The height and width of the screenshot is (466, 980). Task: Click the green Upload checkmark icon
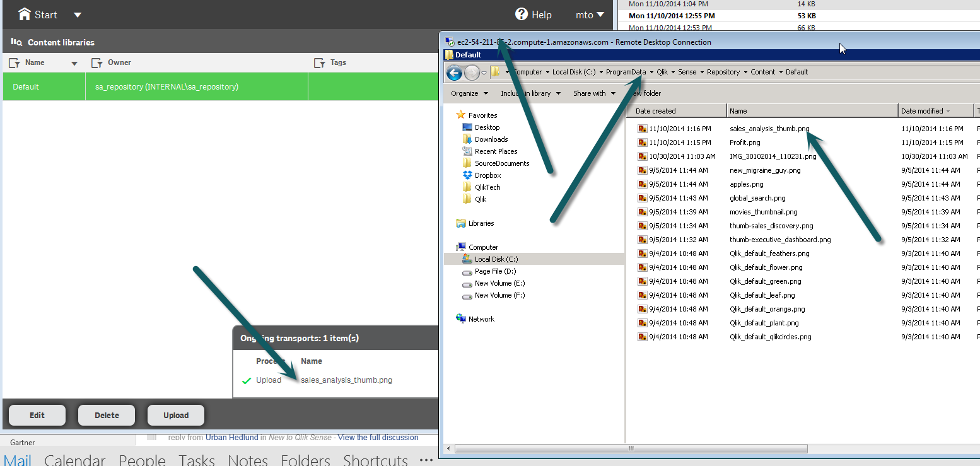click(x=247, y=380)
